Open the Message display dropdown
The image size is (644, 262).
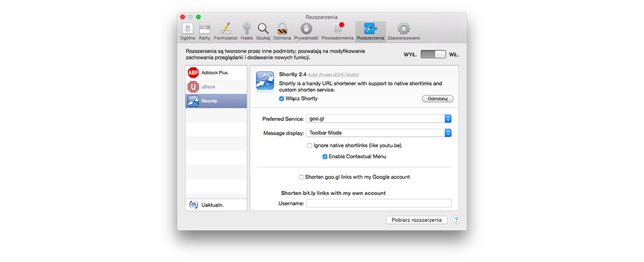pyautogui.click(x=379, y=133)
